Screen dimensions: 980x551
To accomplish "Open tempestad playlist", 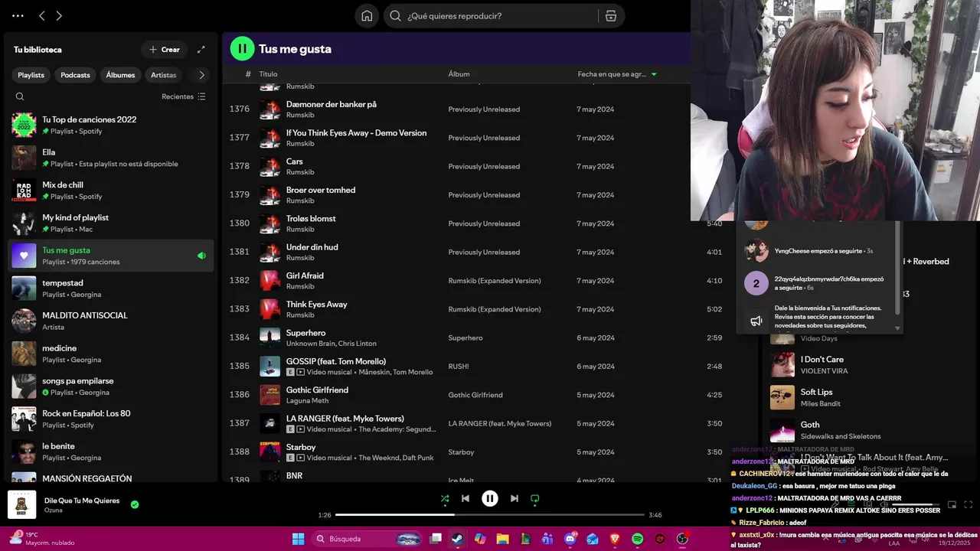I will point(111,289).
